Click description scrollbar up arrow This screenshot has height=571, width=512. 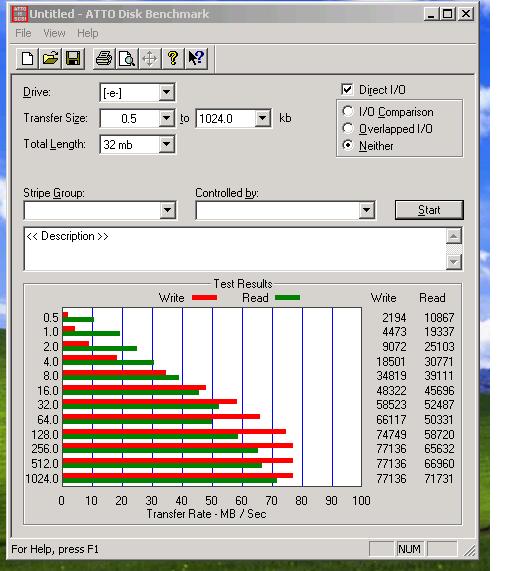(x=454, y=236)
